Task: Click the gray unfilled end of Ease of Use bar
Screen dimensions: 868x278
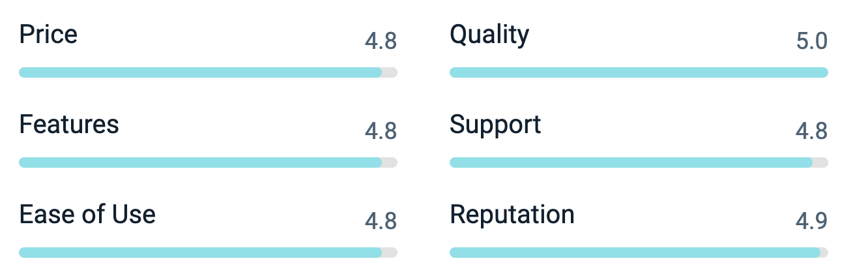Action: [x=390, y=253]
